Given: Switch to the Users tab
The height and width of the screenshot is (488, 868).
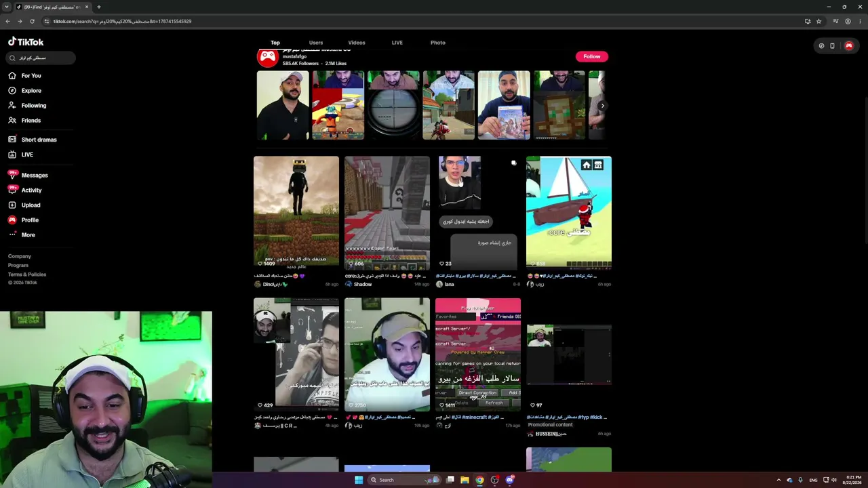Looking at the screenshot, I should coord(316,43).
